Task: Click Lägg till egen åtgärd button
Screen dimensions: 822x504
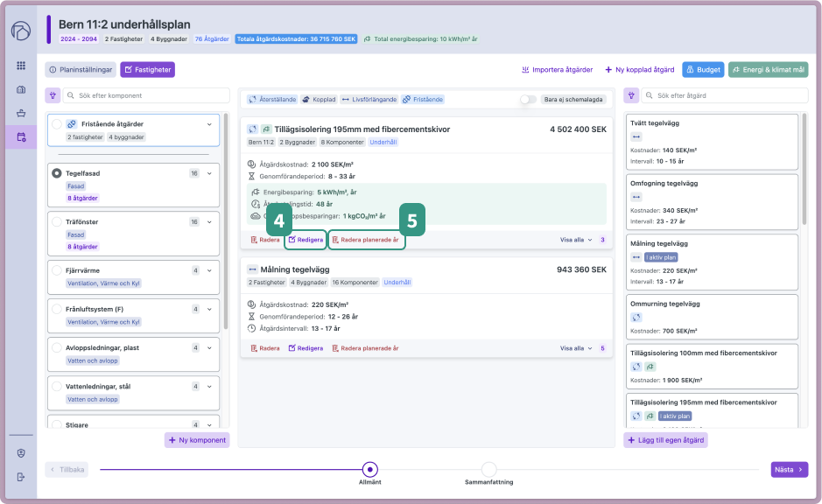Action: pyautogui.click(x=666, y=440)
